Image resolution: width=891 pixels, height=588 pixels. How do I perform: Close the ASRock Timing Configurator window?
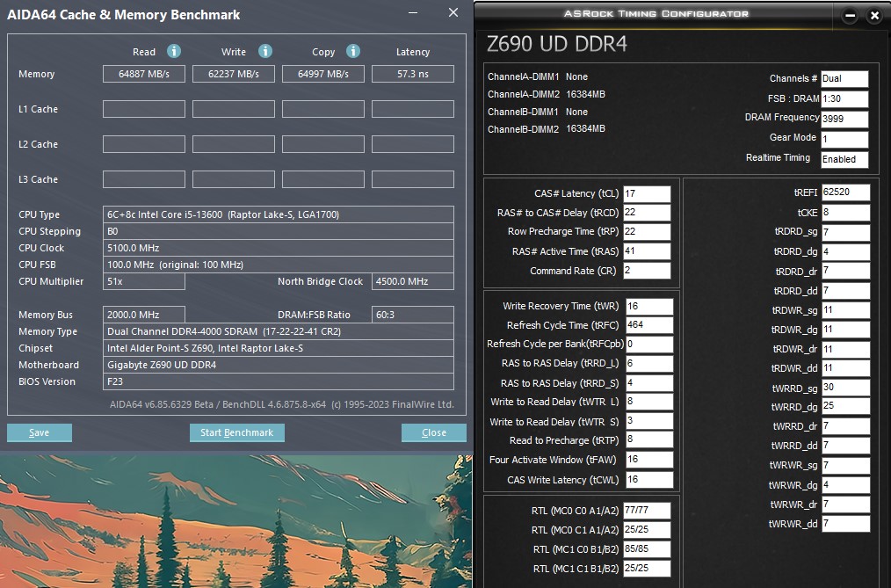point(874,16)
